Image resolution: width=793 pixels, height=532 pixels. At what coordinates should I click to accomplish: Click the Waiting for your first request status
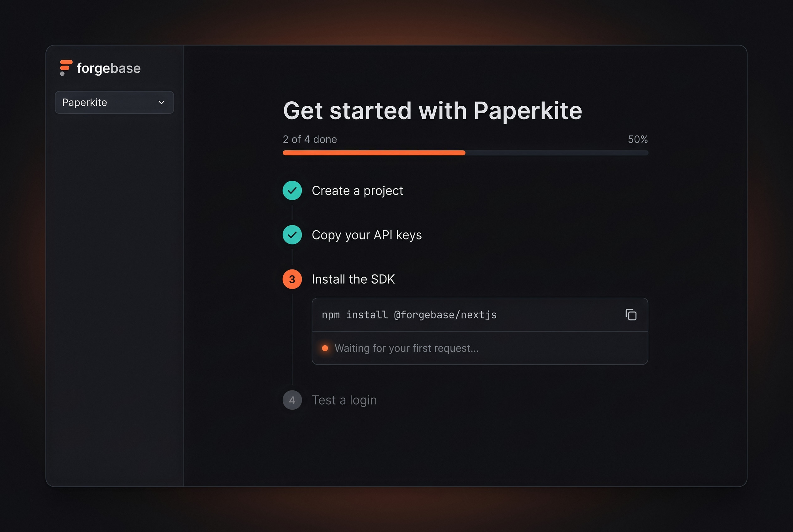pyautogui.click(x=407, y=348)
